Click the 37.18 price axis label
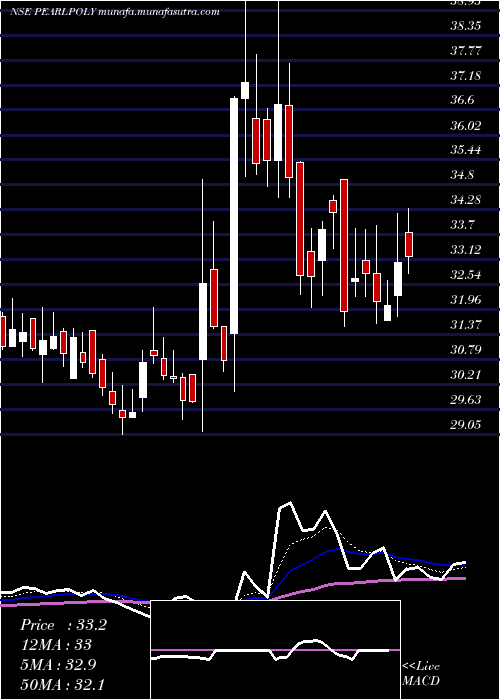Image resolution: width=500 pixels, height=700 pixels. pyautogui.click(x=466, y=76)
